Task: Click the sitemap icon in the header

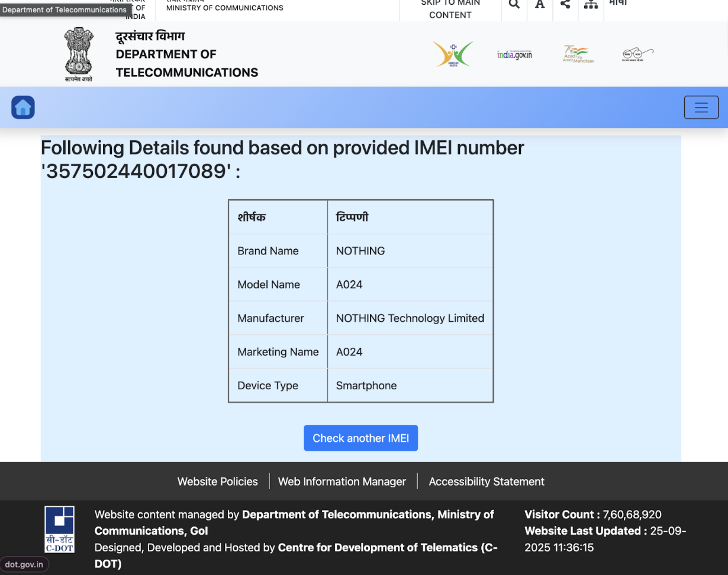Action: (x=590, y=5)
